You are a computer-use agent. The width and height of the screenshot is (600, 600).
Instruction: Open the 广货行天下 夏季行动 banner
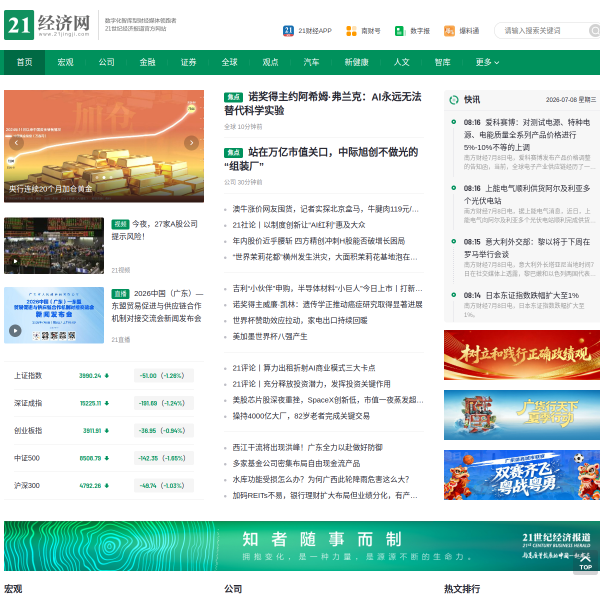pyautogui.click(x=522, y=415)
